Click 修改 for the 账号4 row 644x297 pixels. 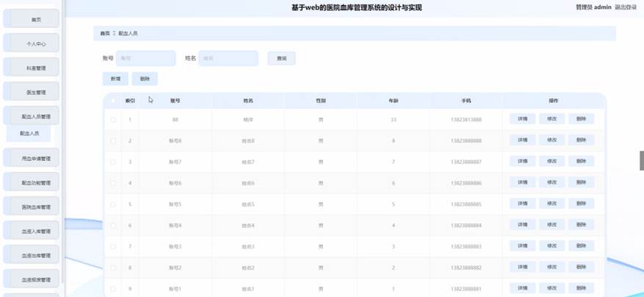coord(551,225)
